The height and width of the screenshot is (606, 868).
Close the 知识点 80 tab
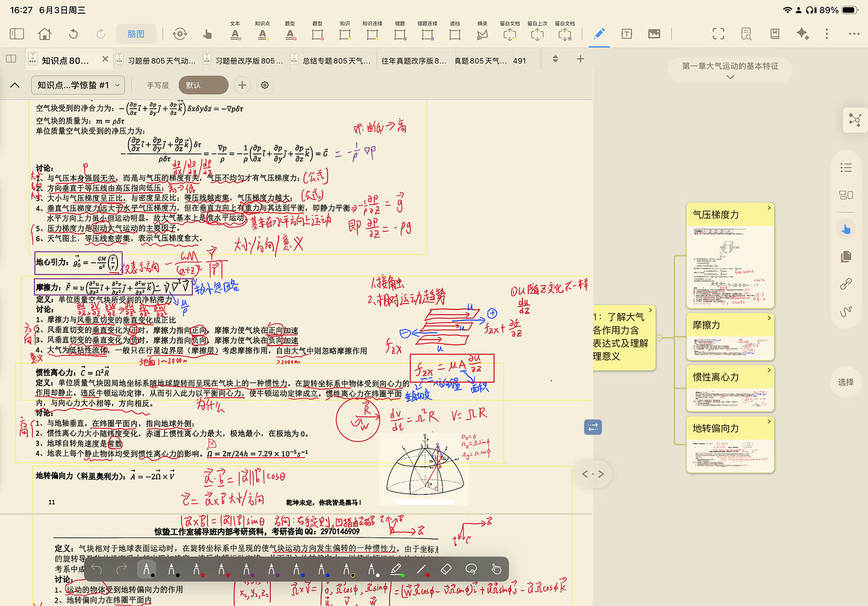(x=105, y=58)
